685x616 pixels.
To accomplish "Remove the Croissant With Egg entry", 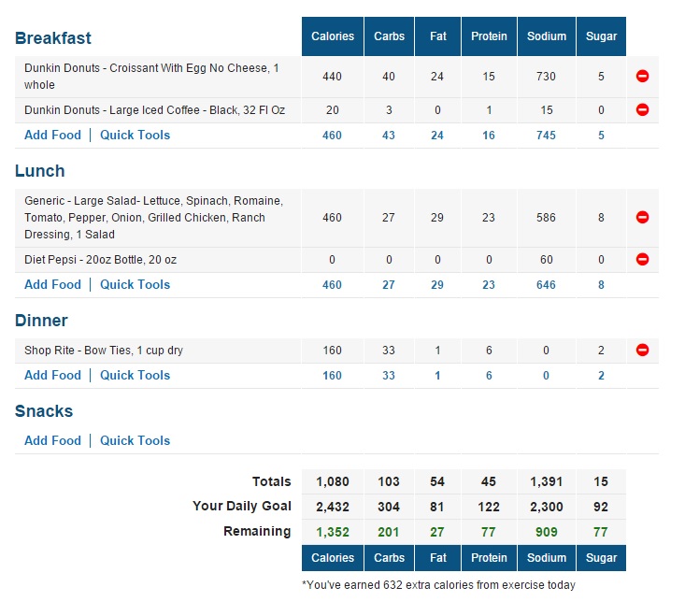I will tap(642, 77).
